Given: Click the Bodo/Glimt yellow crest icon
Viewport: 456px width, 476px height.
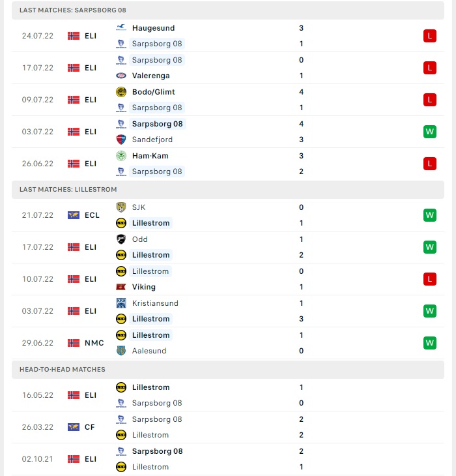Looking at the screenshot, I should pos(121,92).
